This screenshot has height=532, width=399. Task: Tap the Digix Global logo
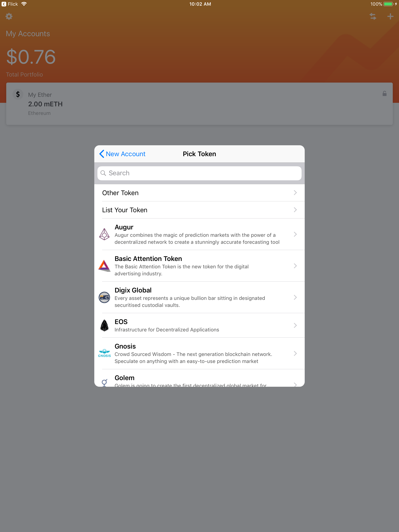click(104, 297)
